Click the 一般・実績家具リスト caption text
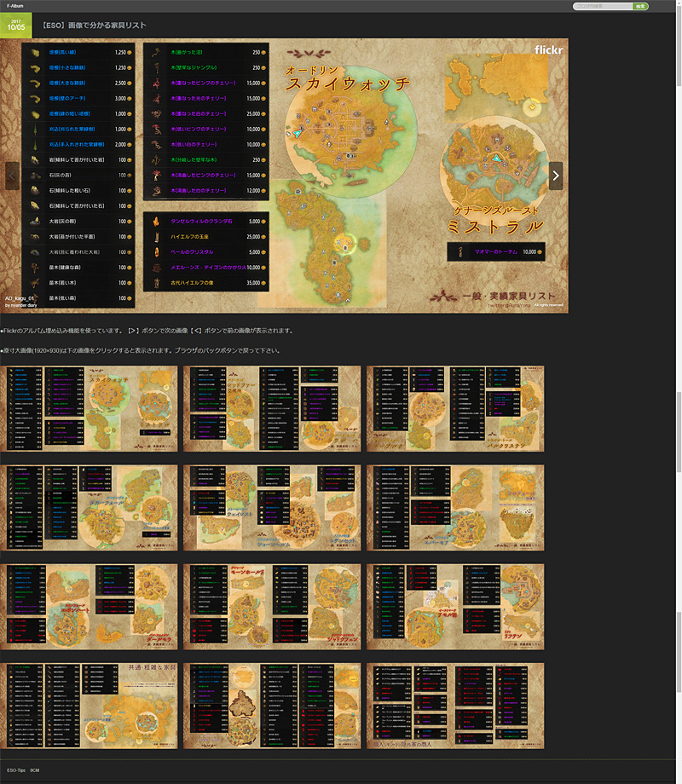Image resolution: width=682 pixels, height=784 pixels. click(x=508, y=296)
